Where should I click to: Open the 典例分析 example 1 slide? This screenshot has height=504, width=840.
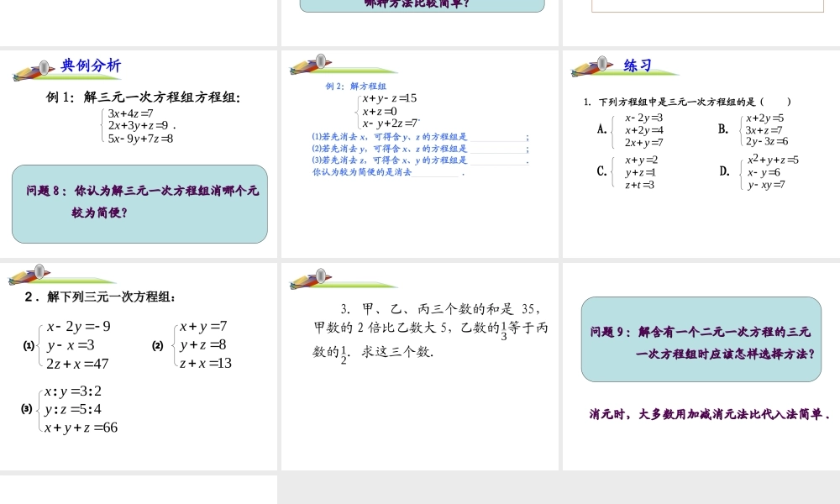click(x=139, y=154)
